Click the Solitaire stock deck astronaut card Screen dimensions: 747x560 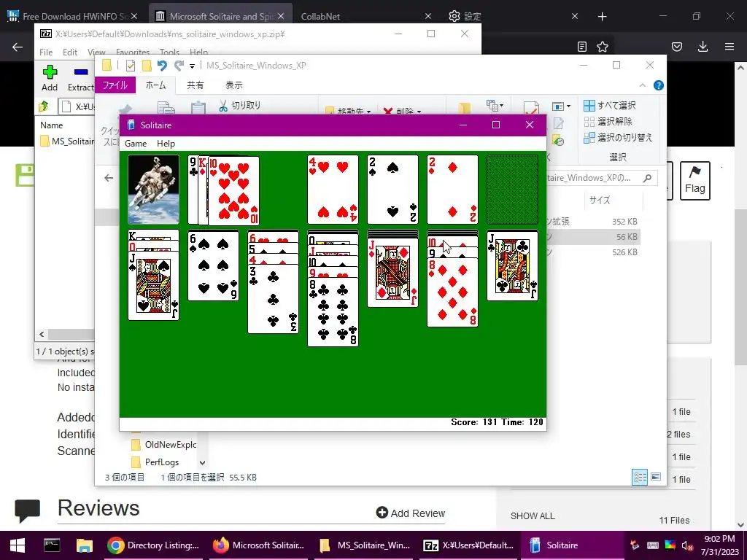pos(153,190)
